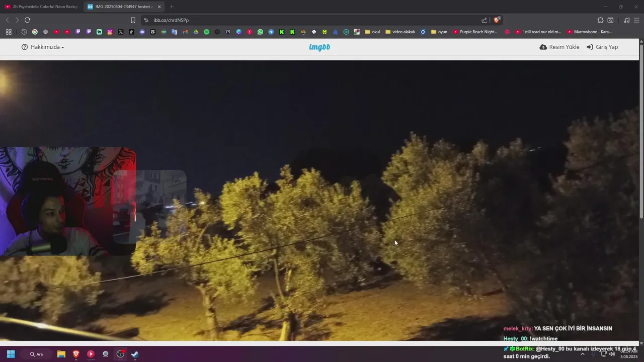The width and height of the screenshot is (644, 362).
Task: Click the Resim Yükle upload button
Action: (x=559, y=47)
